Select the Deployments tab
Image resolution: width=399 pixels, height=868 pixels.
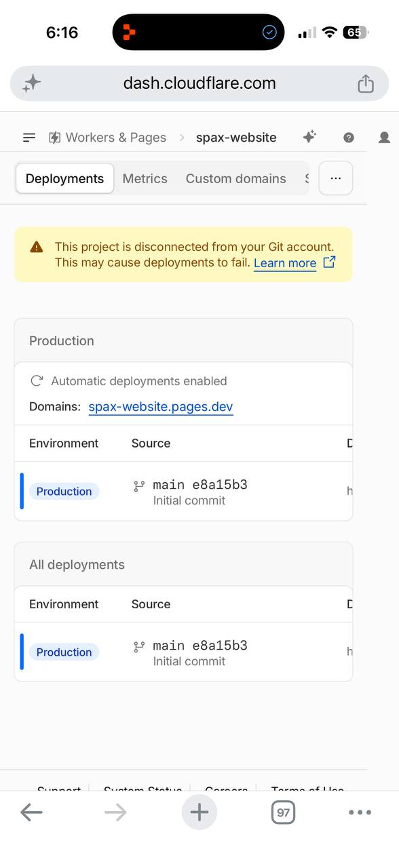click(x=64, y=178)
